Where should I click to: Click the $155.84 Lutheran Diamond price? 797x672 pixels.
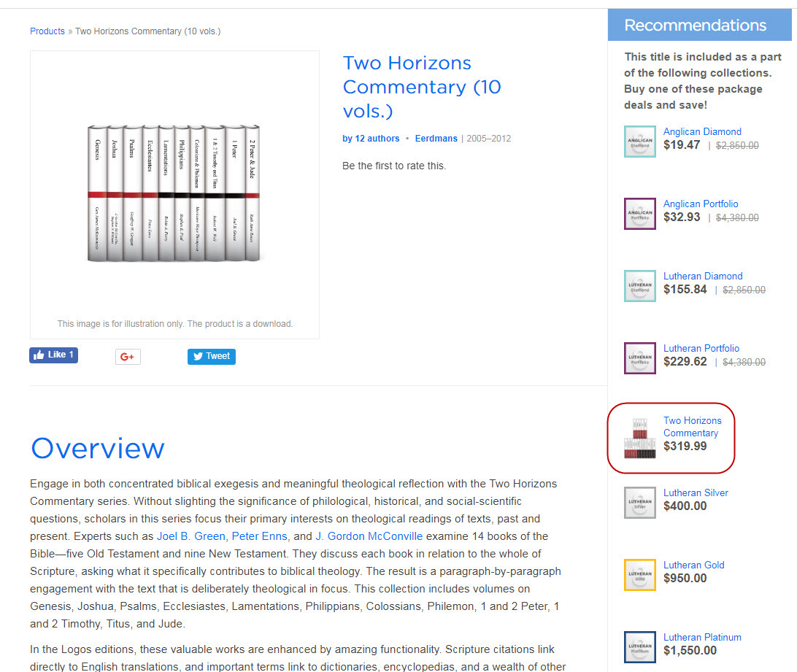click(x=685, y=289)
